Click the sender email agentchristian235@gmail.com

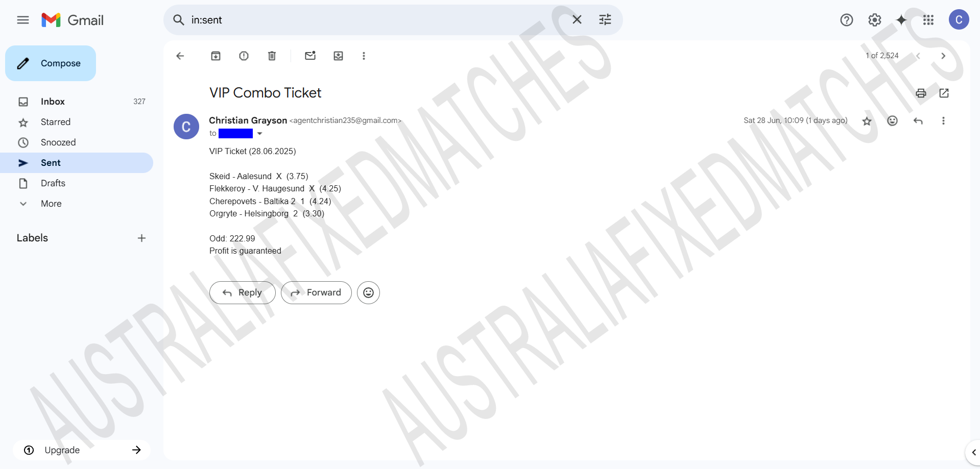tap(345, 120)
